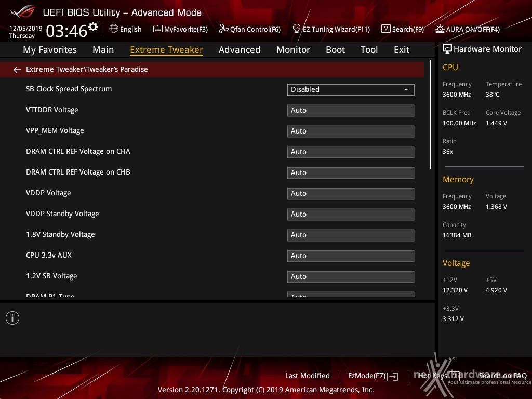Click Last Modified

[308, 376]
